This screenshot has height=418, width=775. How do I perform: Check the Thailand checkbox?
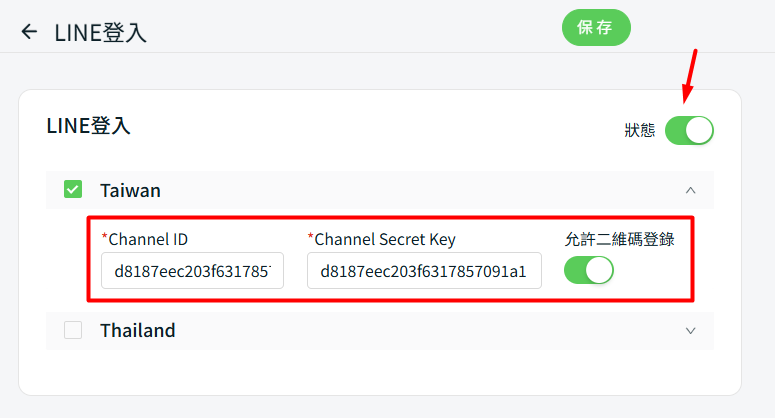pyautogui.click(x=73, y=330)
